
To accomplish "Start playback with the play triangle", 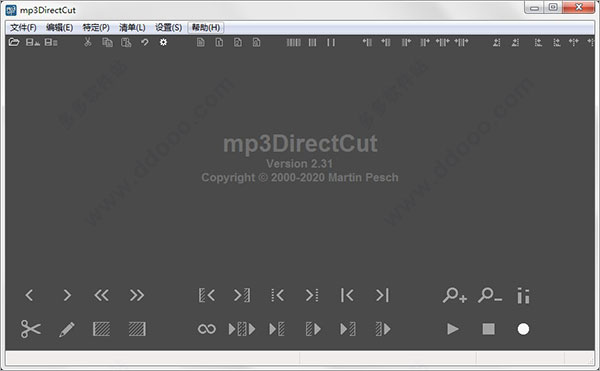I will pos(453,329).
